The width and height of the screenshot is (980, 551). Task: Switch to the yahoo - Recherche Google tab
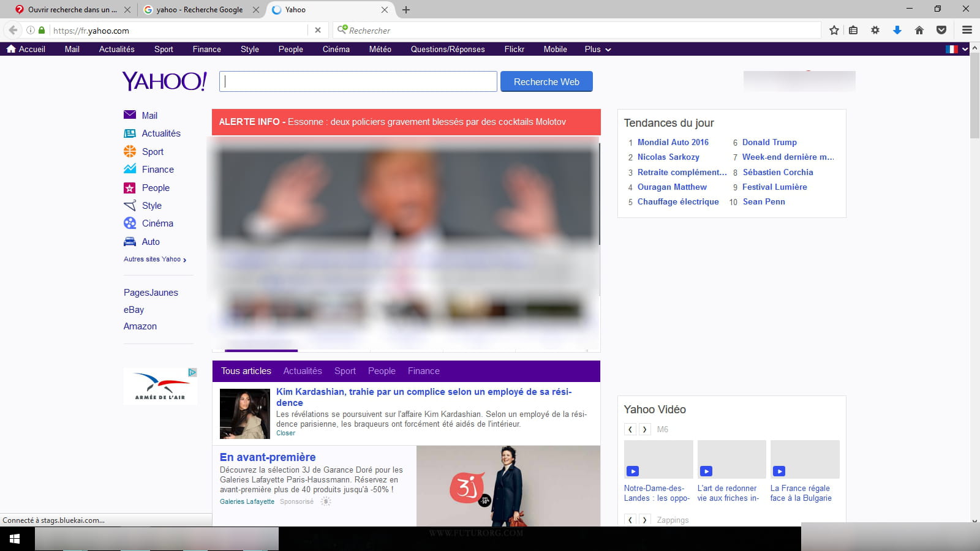[200, 10]
